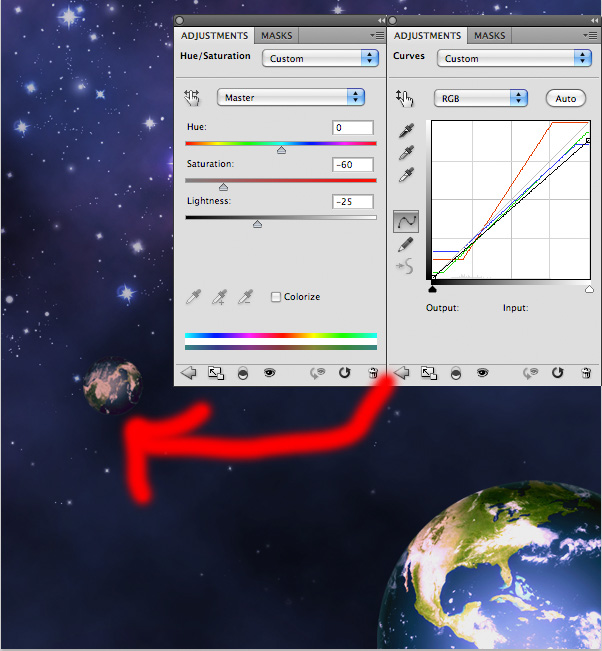Click the curve point at lower left
602x651 pixels.
pyautogui.click(x=433, y=277)
